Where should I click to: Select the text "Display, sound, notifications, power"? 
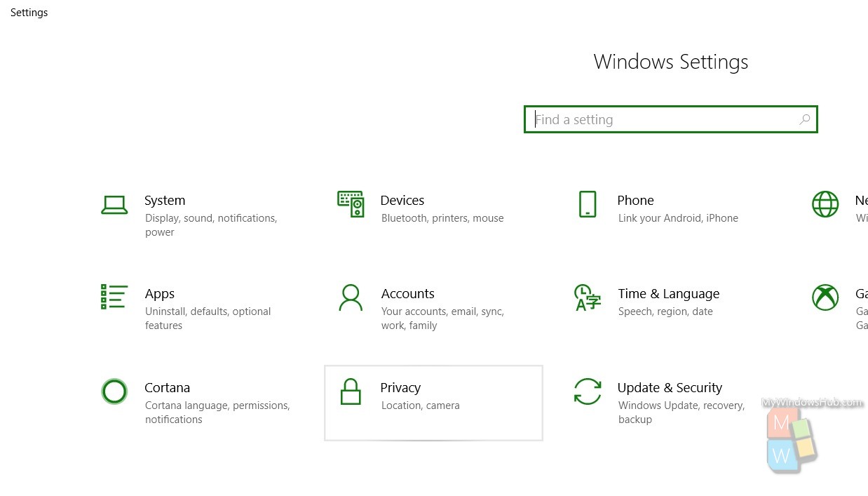click(x=211, y=225)
